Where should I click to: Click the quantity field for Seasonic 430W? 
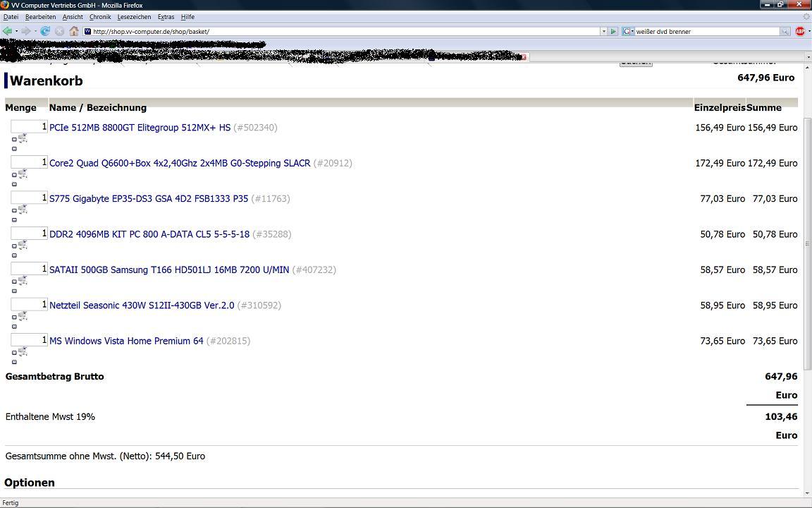(29, 304)
